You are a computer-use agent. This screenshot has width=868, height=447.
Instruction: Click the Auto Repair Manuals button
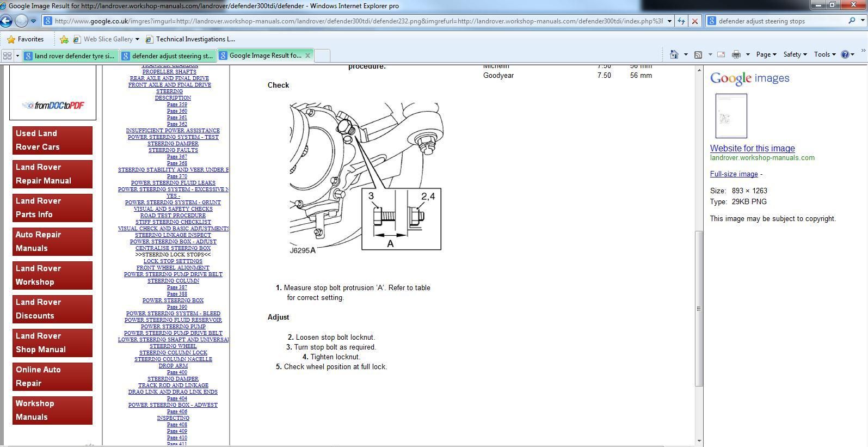[x=52, y=241]
